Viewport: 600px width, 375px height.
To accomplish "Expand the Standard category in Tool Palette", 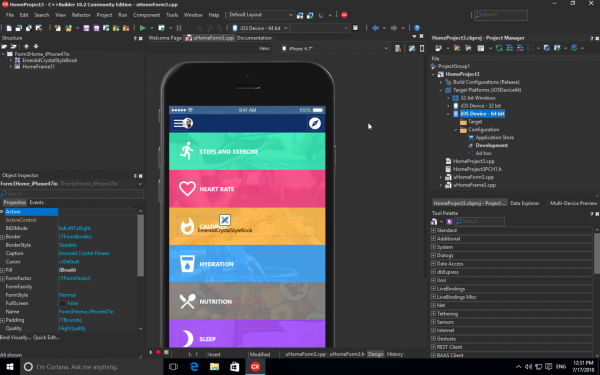I will pyautogui.click(x=434, y=230).
